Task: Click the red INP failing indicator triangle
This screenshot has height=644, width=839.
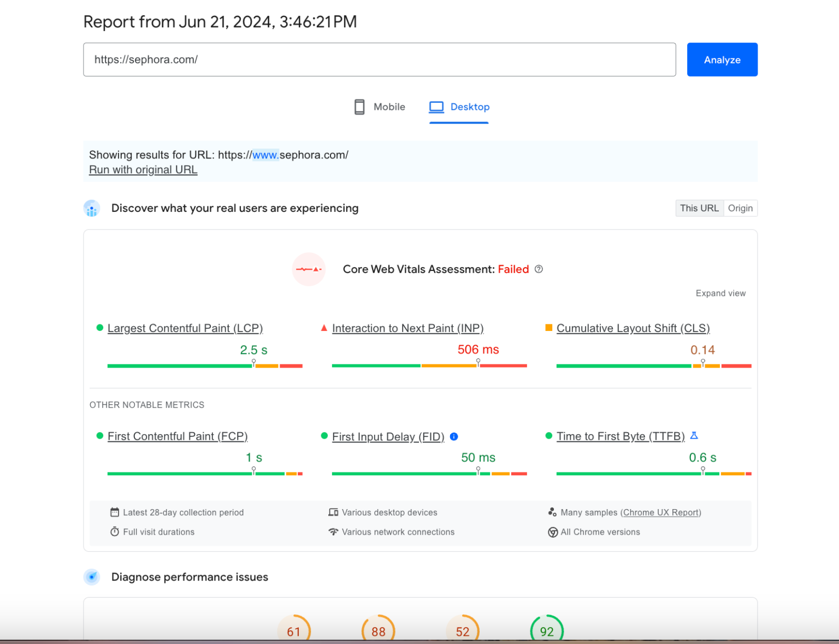Action: pos(324,327)
